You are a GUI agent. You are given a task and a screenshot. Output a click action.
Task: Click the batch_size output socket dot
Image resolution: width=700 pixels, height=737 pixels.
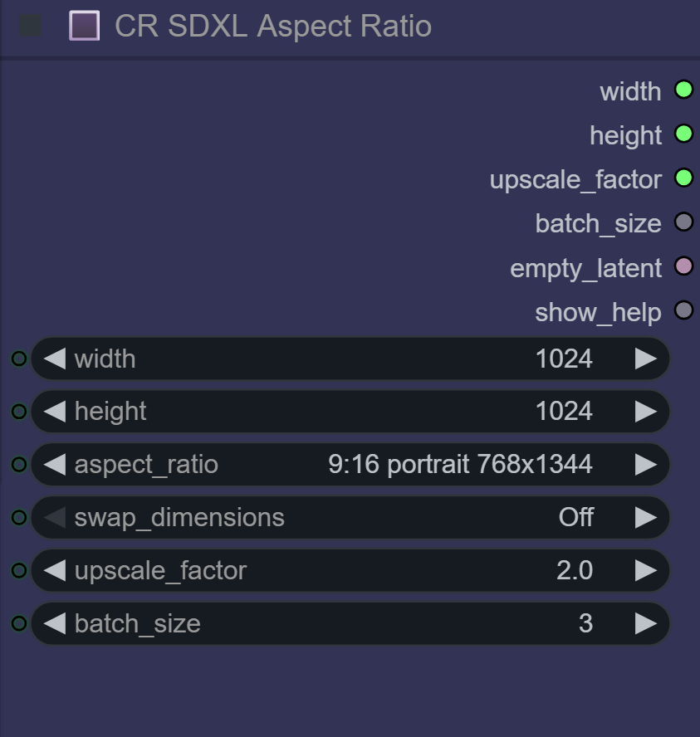pyautogui.click(x=683, y=222)
